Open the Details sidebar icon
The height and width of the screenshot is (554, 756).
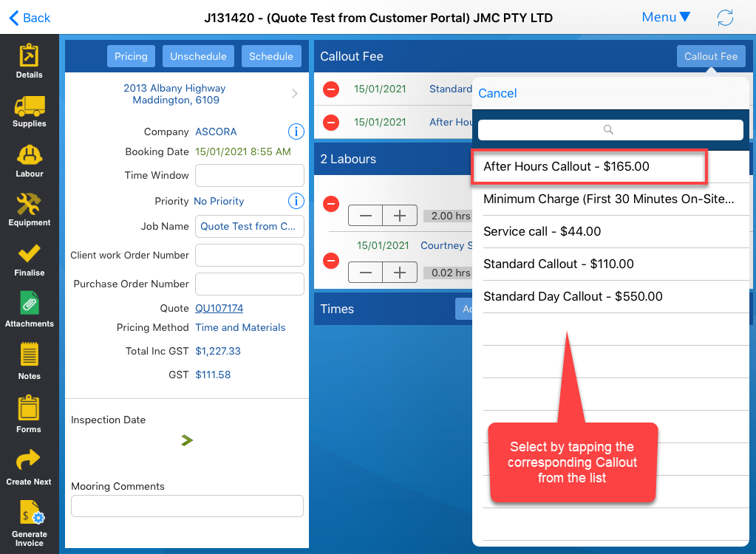pyautogui.click(x=29, y=61)
